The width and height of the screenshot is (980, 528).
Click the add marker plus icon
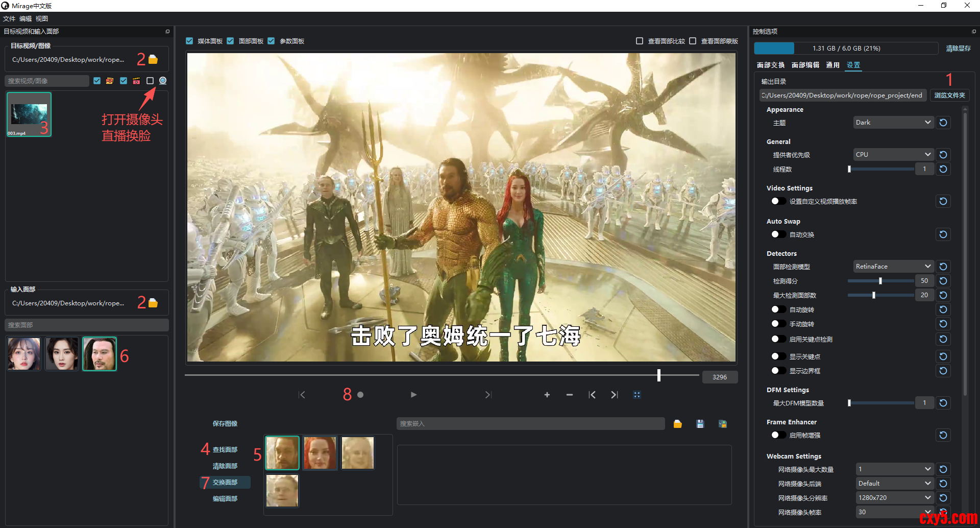(x=547, y=395)
